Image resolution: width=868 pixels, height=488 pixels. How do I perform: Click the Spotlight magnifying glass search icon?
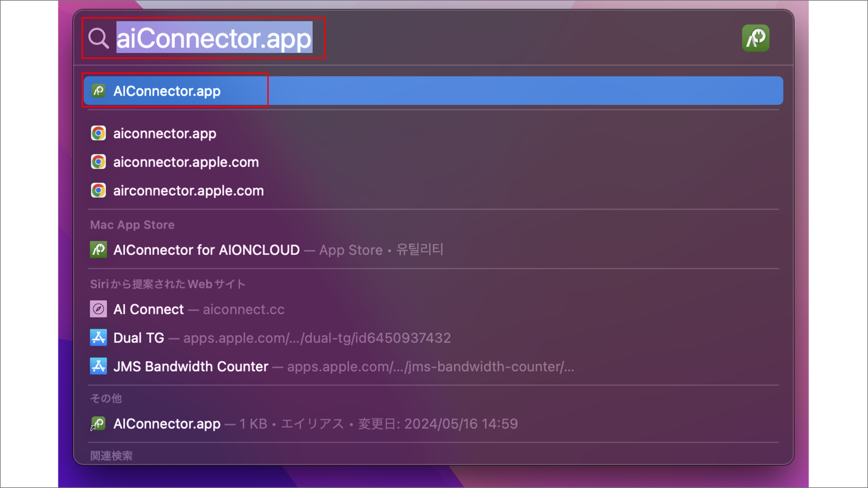pyautogui.click(x=98, y=38)
